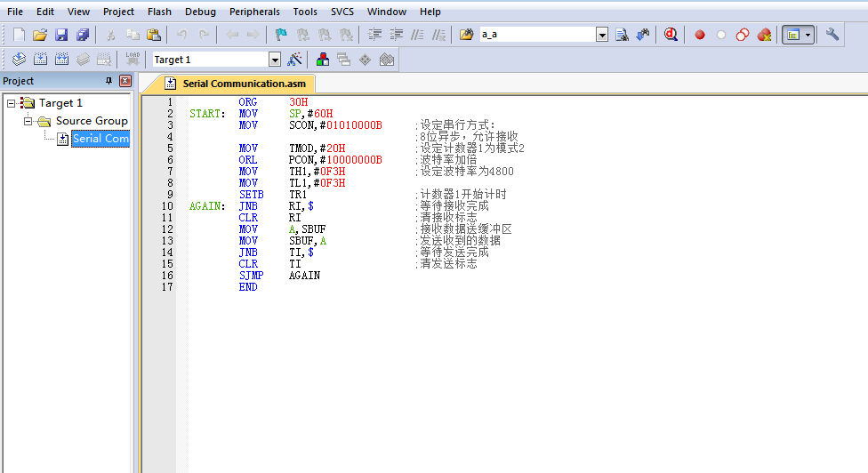Click inside the a_a find text box

coord(537,35)
